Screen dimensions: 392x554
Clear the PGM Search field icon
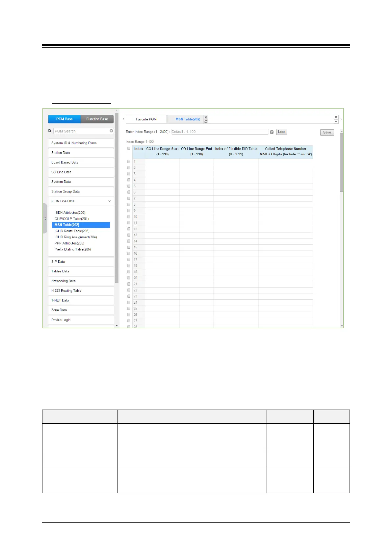(x=111, y=131)
